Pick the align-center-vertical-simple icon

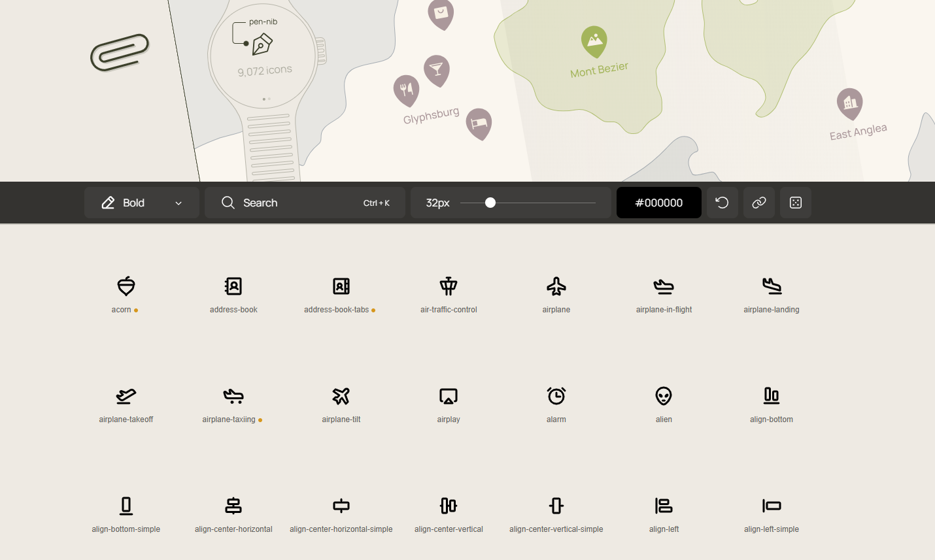pos(556,506)
